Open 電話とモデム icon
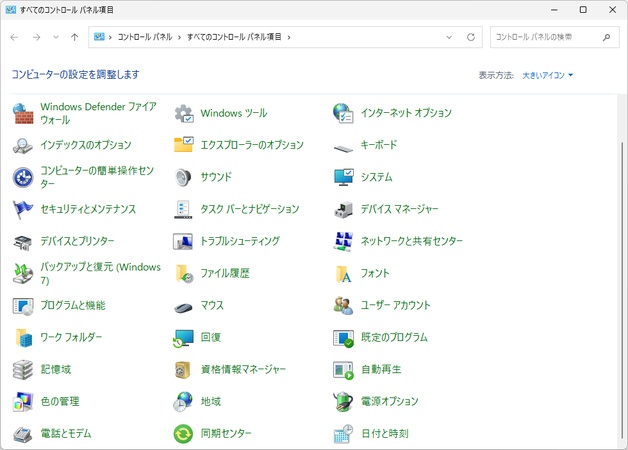Viewport: 628px width, 450px height. tap(23, 434)
